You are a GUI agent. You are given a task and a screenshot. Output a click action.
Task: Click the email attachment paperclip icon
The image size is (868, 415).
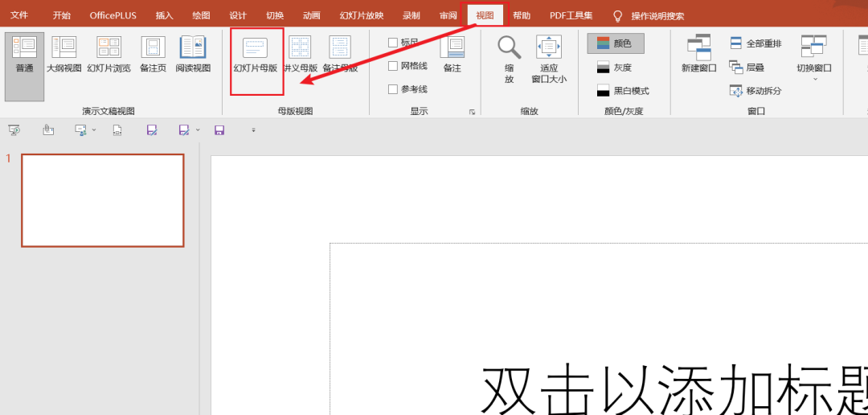click(48, 130)
